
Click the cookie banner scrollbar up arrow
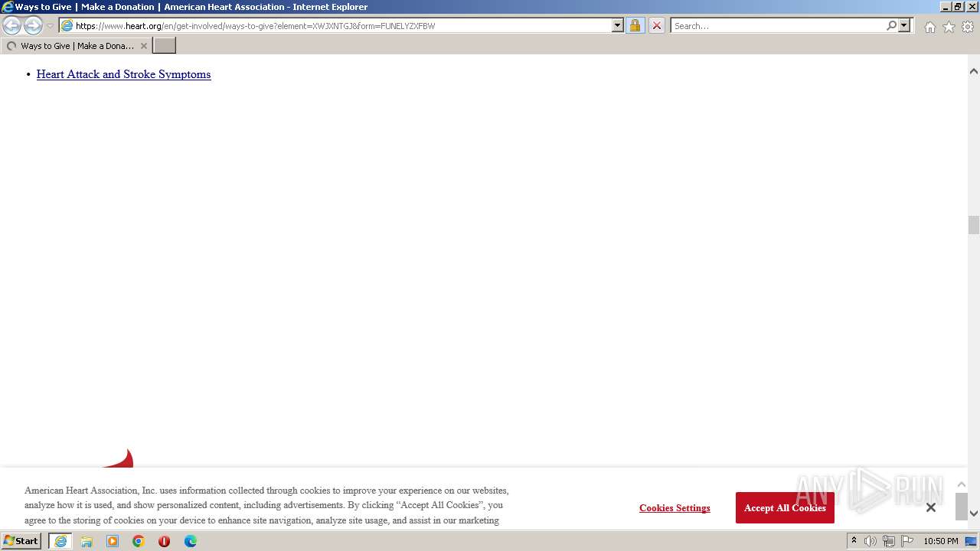962,484
